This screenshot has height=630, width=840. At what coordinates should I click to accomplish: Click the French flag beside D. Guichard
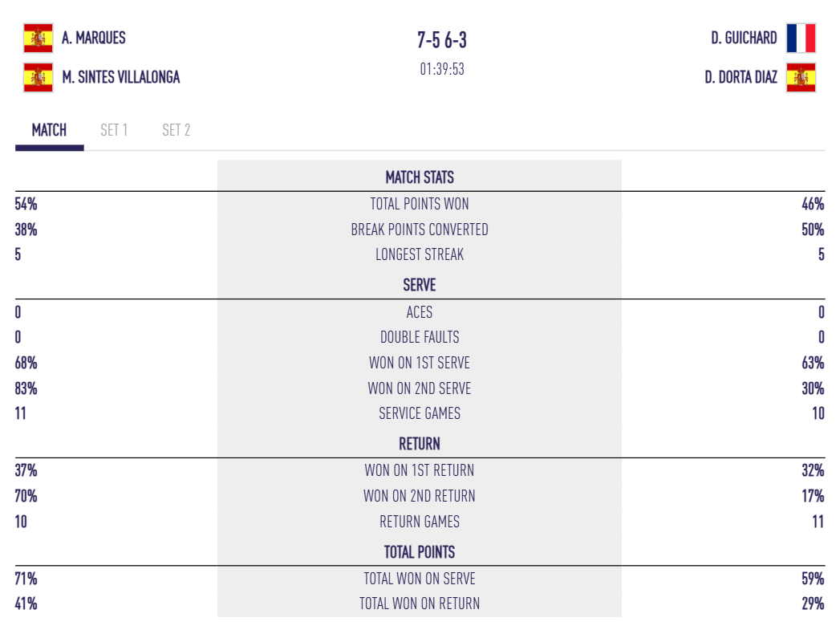(x=801, y=38)
